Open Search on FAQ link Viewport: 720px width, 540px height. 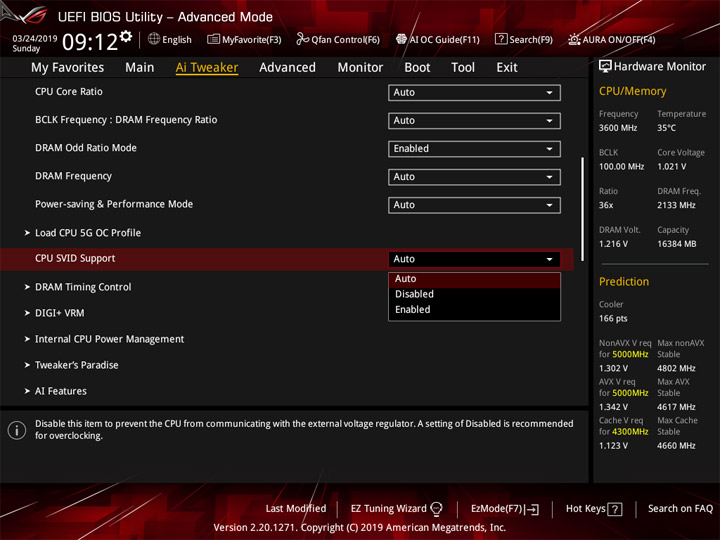(681, 509)
